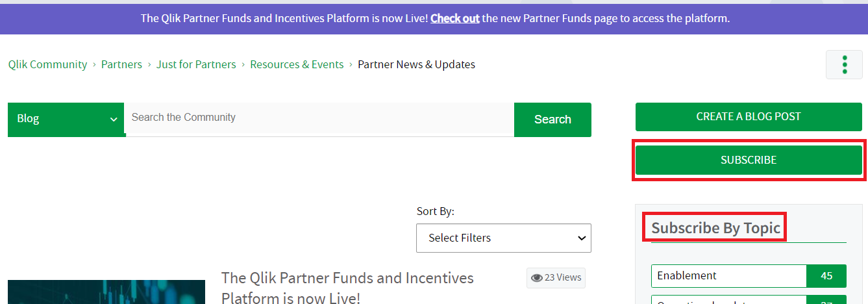Image resolution: width=868 pixels, height=304 pixels.
Task: Click the Subscribe By Topic heading
Action: tap(715, 228)
